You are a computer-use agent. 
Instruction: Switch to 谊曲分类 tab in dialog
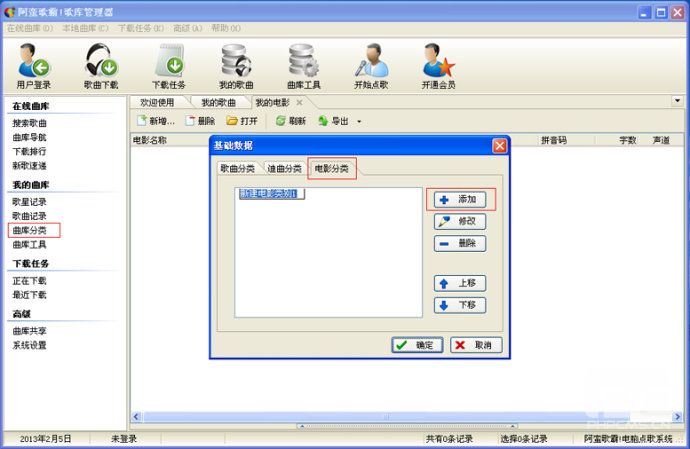tap(284, 169)
